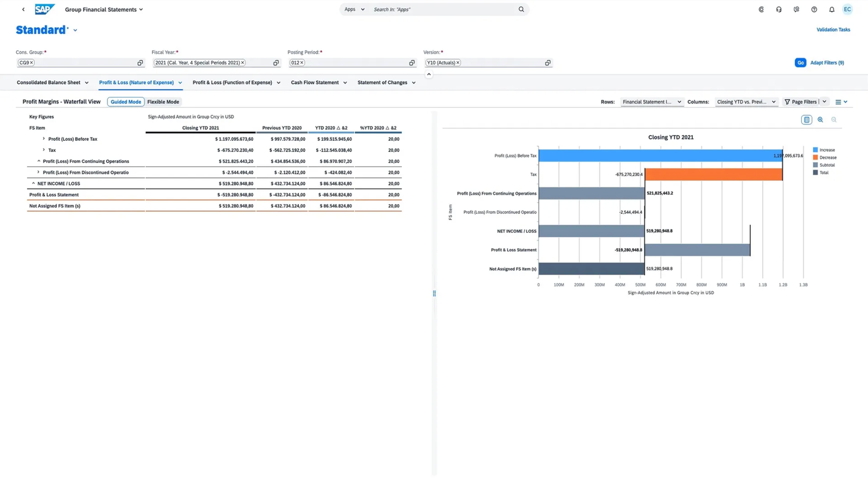
Task: Click the headset support icon
Action: pyautogui.click(x=778, y=9)
